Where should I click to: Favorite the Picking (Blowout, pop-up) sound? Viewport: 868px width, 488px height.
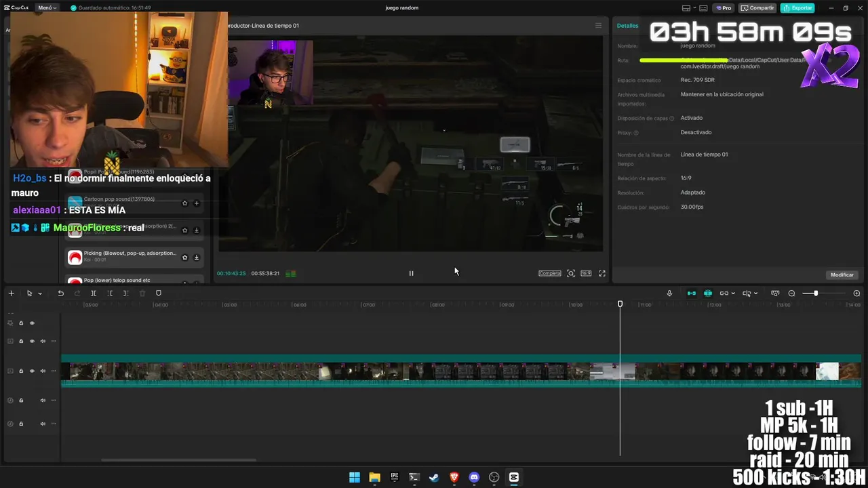pyautogui.click(x=184, y=257)
